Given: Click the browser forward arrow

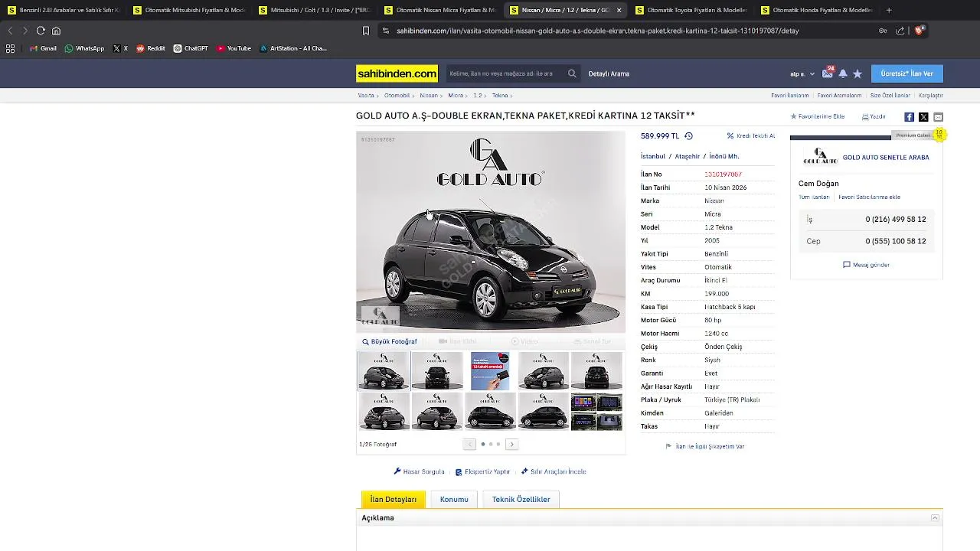Looking at the screenshot, I should click(x=25, y=31).
